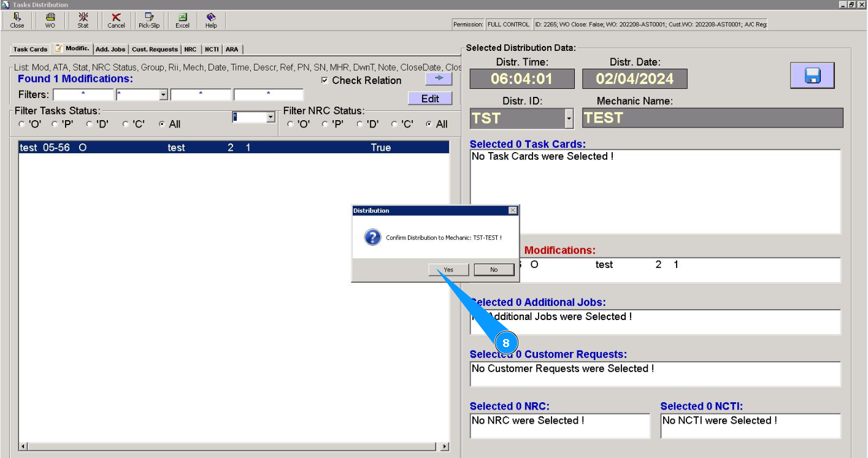Confirm distribution by clicking Yes
Viewport: 868px width, 458px height.
(x=448, y=270)
